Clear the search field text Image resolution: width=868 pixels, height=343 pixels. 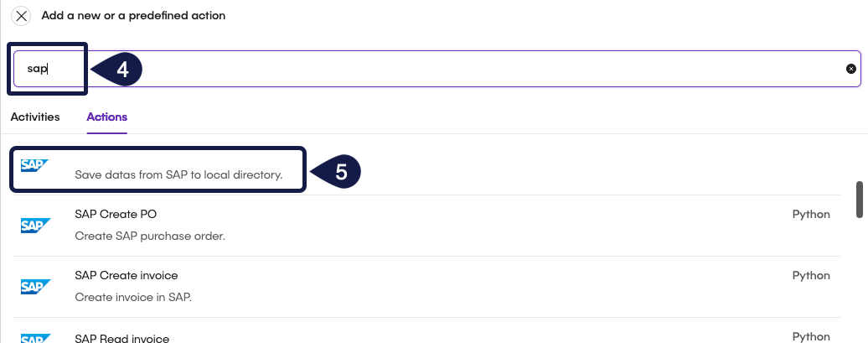(x=851, y=69)
